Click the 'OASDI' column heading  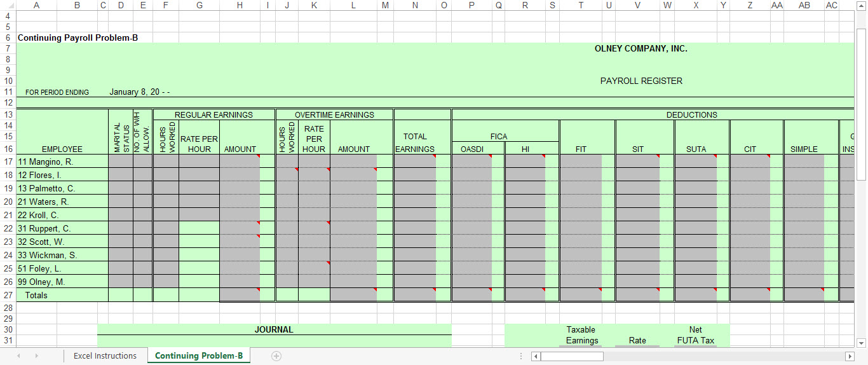coord(472,149)
